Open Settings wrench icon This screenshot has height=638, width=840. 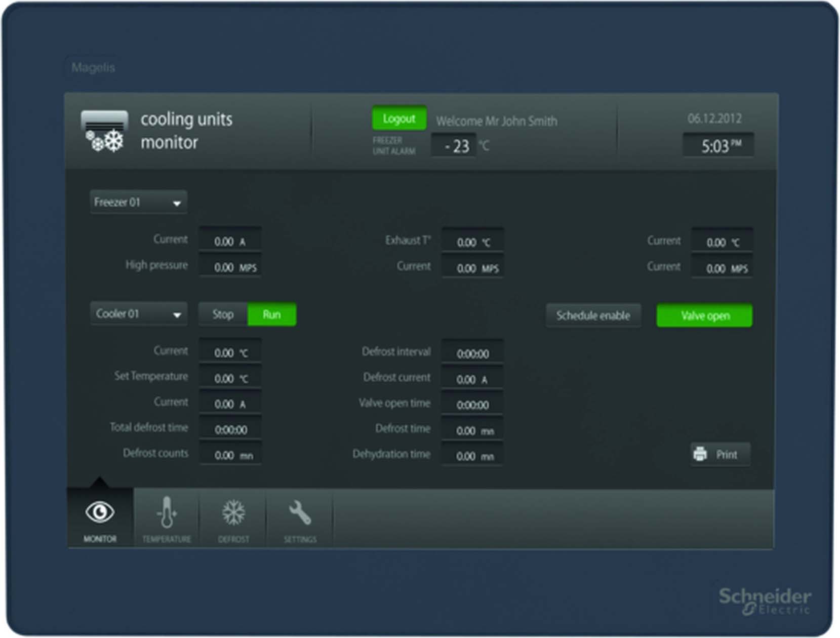coord(300,512)
